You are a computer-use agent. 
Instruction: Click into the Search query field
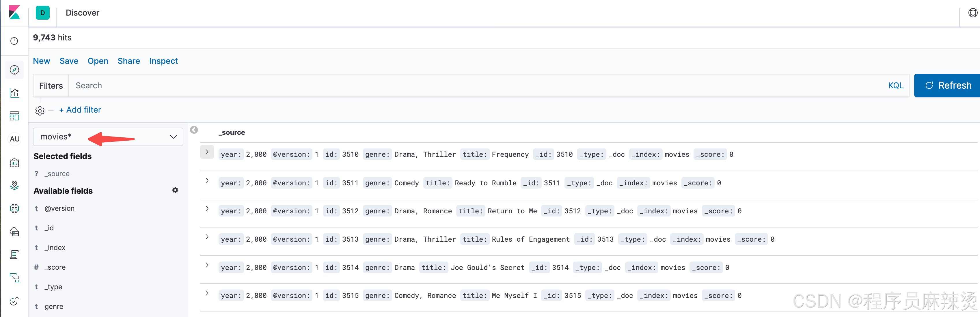point(457,86)
